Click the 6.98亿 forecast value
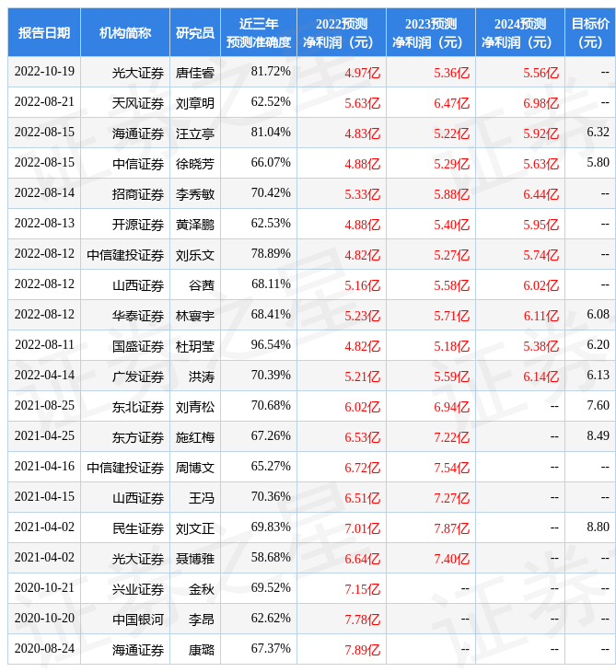This screenshot has height=672, width=616. [541, 103]
